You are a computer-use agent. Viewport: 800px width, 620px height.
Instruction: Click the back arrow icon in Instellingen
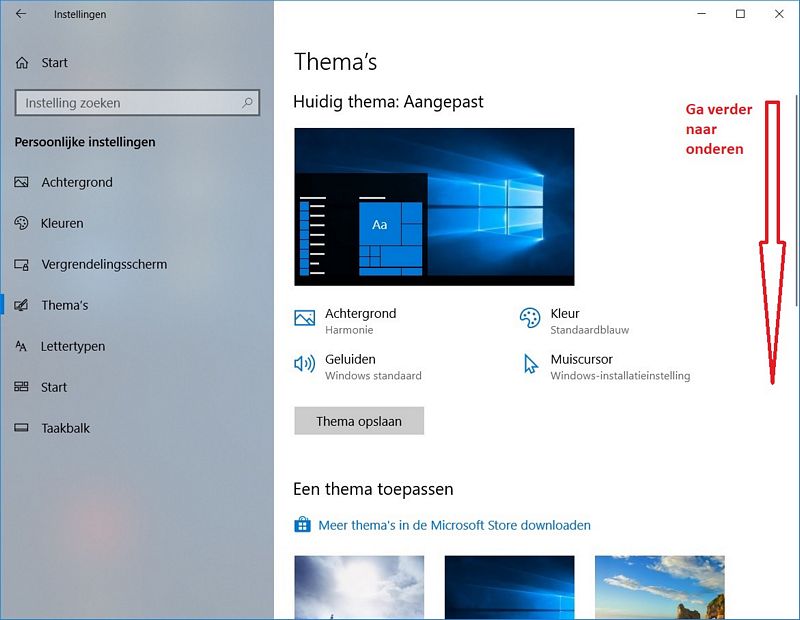21,14
